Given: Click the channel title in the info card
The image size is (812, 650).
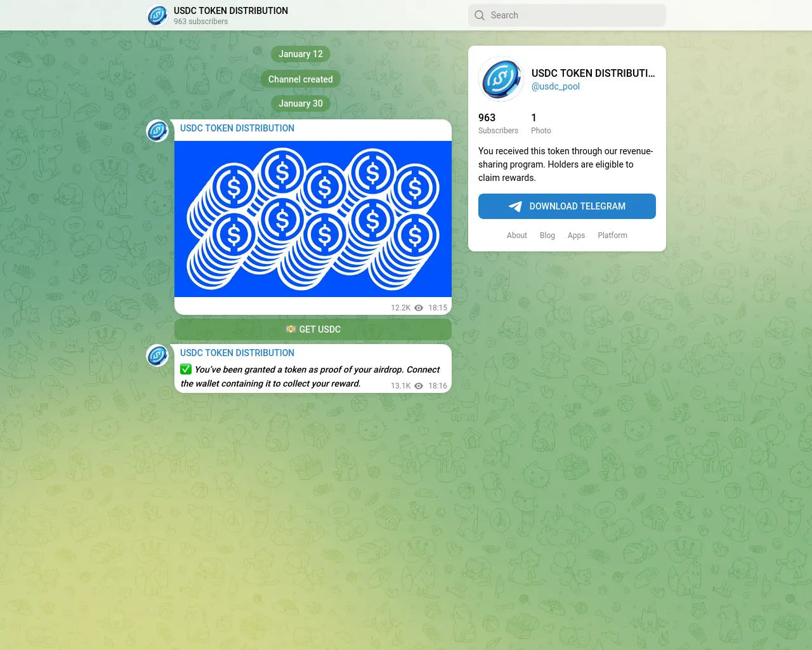Looking at the screenshot, I should tap(593, 73).
